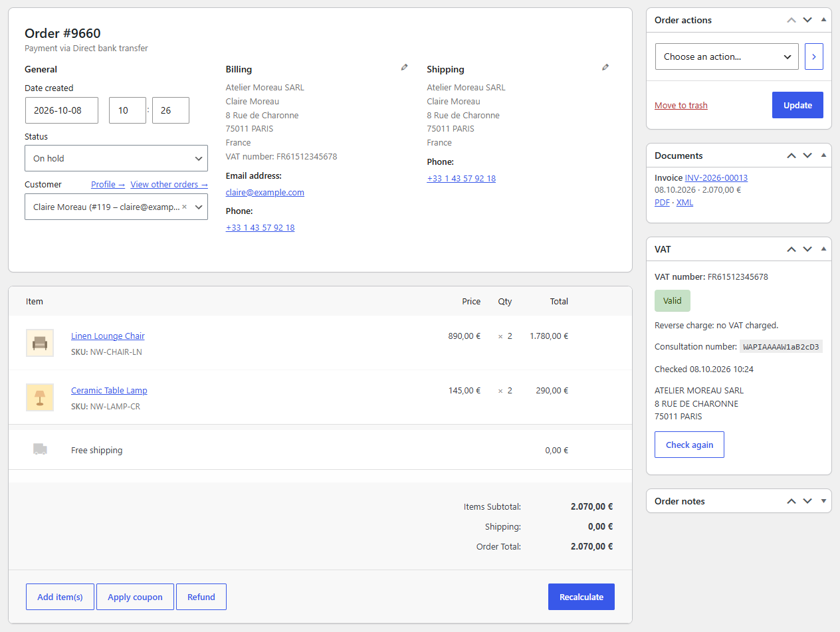Image resolution: width=840 pixels, height=632 pixels.
Task: Click the Recalculate button
Action: pyautogui.click(x=581, y=597)
